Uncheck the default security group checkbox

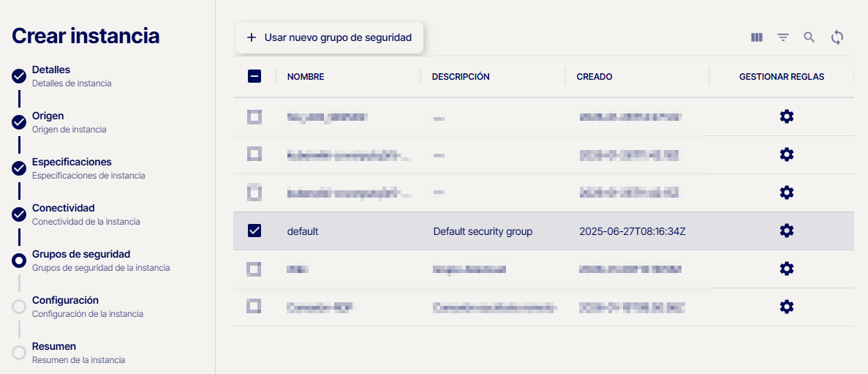[254, 231]
